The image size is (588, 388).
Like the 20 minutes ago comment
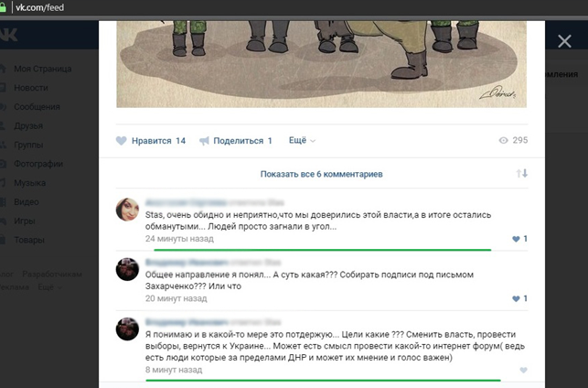(516, 298)
